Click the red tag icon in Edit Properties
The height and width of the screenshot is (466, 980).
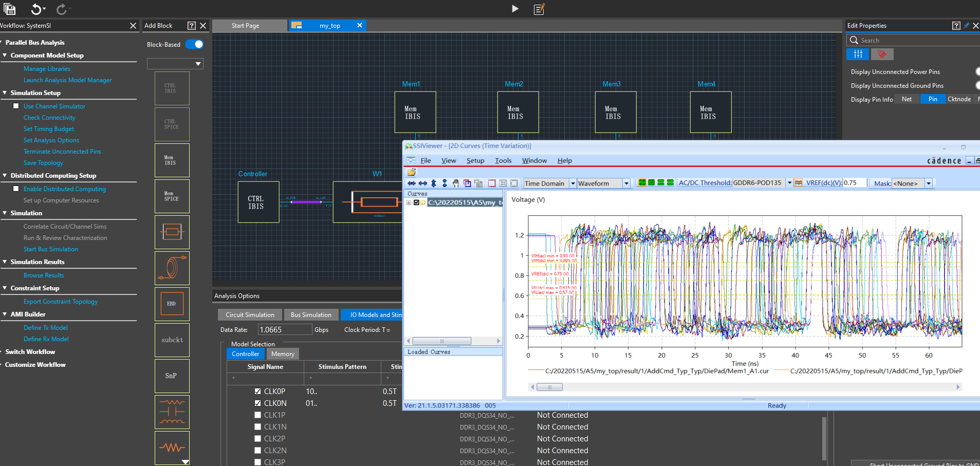coord(882,54)
